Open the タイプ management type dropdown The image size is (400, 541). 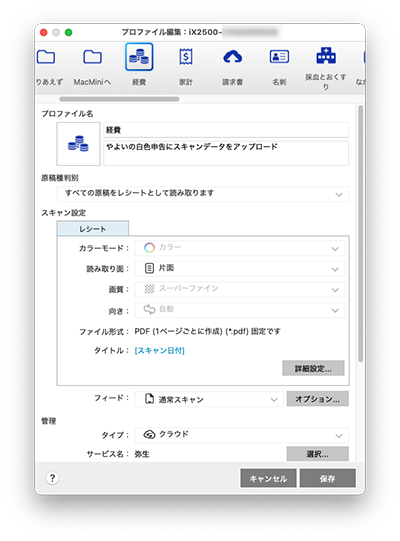point(241,435)
